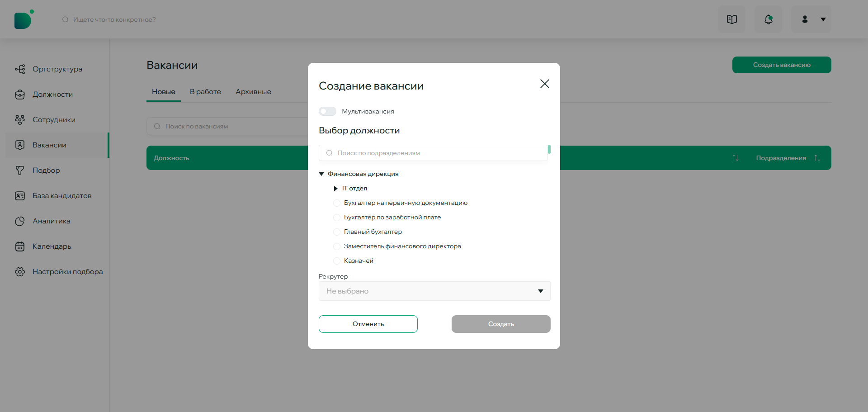Click the Отменить button

368,324
